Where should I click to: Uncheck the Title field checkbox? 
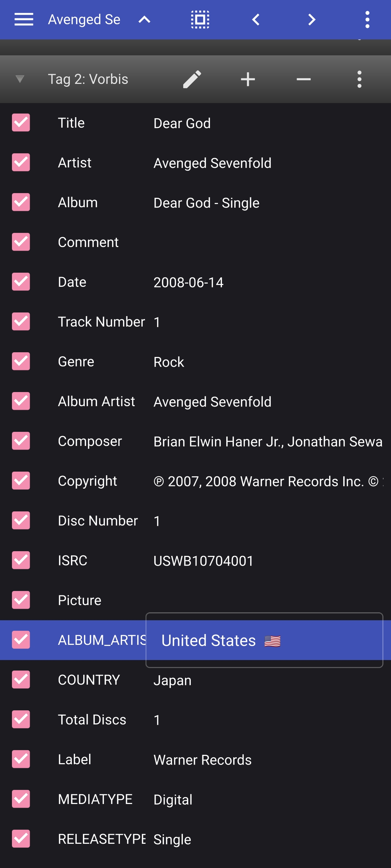pyautogui.click(x=21, y=123)
